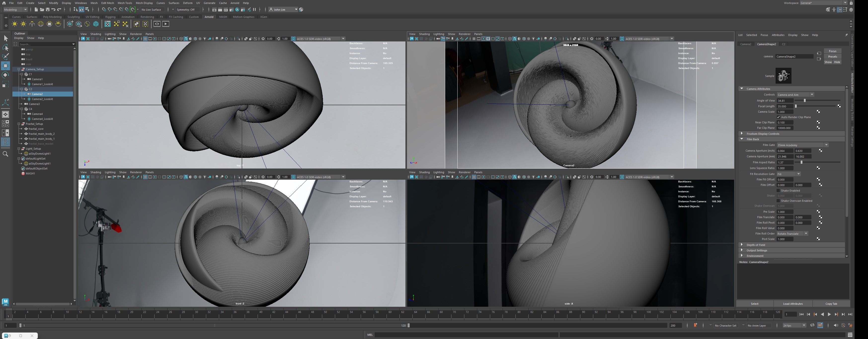Image resolution: width=868 pixels, height=339 pixels.
Task: Choose the Lasso select tool
Action: pos(5,47)
